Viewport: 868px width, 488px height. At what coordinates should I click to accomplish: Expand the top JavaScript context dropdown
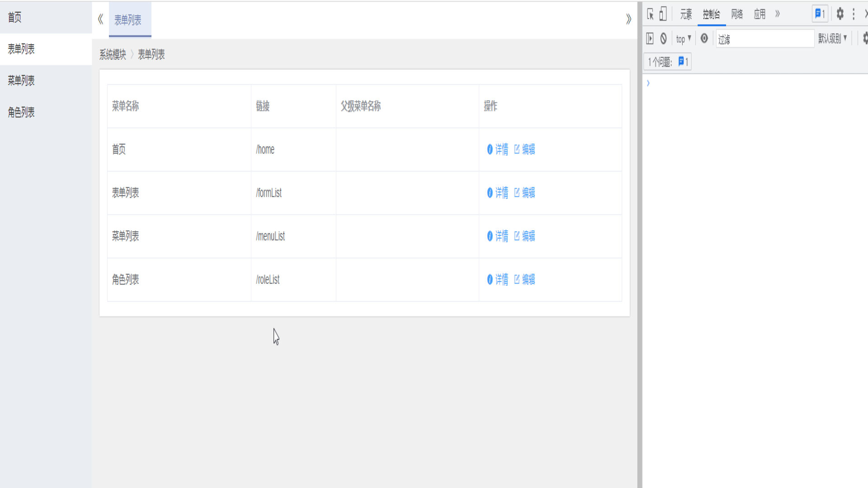pyautogui.click(x=683, y=39)
